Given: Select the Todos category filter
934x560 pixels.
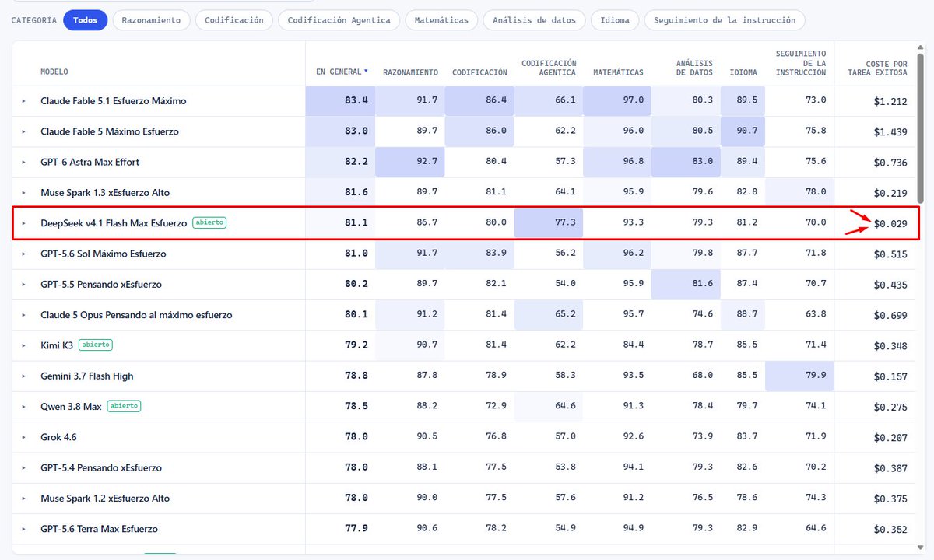Looking at the screenshot, I should [x=86, y=20].
